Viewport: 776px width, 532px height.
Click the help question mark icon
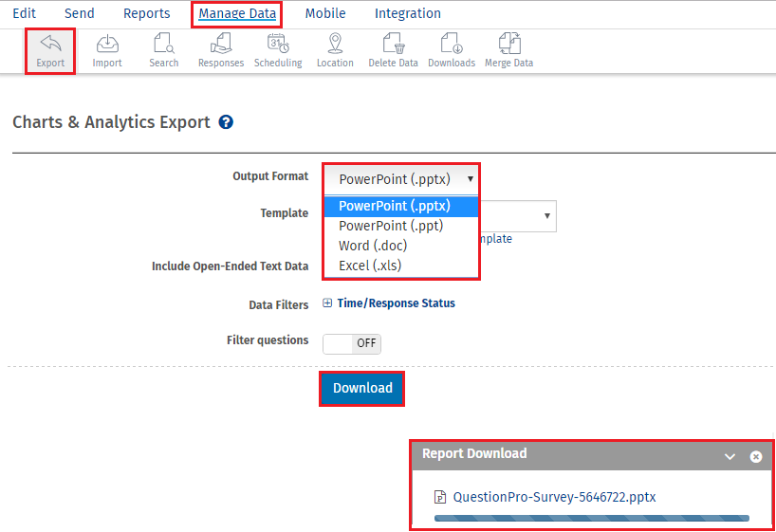click(x=226, y=121)
